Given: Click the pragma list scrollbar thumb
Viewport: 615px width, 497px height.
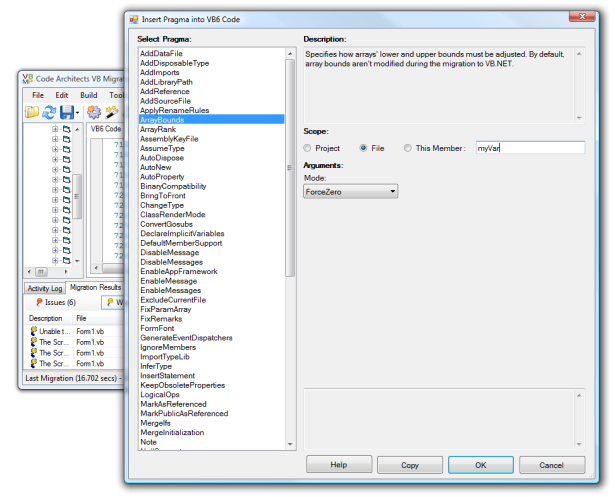Looking at the screenshot, I should click(x=290, y=168).
